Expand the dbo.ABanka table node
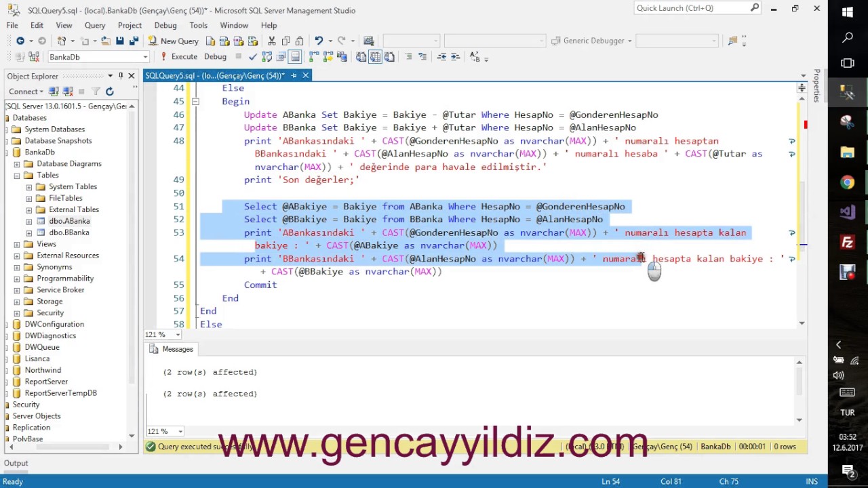Viewport: 868px width, 488px height. 29,221
